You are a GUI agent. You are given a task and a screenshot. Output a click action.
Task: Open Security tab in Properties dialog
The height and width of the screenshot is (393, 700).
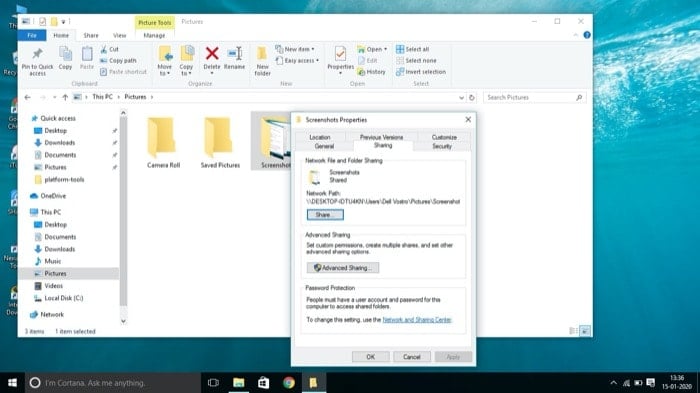tap(442, 146)
